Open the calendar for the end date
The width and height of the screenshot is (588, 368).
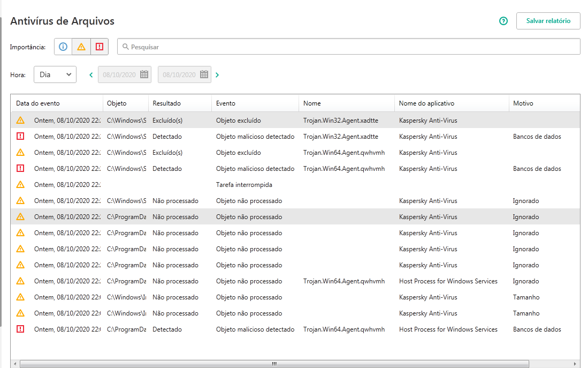tap(204, 75)
